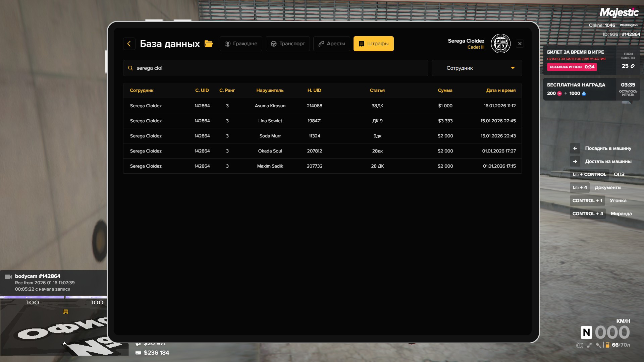Close the database panel with X
Image resolution: width=644 pixels, height=362 pixels.
(520, 44)
